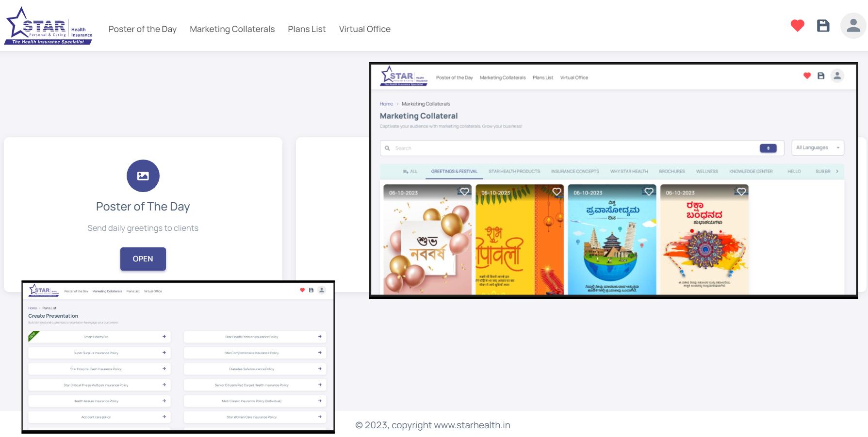868x437 pixels.
Task: Click inside the Marketing Collateral search field
Action: [573, 148]
